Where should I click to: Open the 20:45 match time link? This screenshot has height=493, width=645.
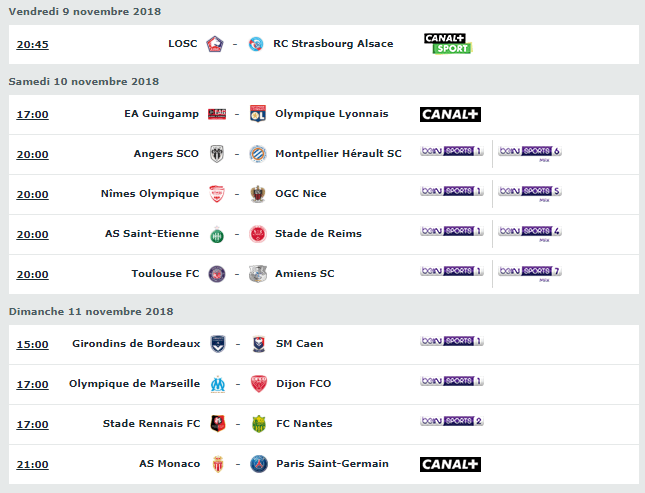tap(32, 44)
